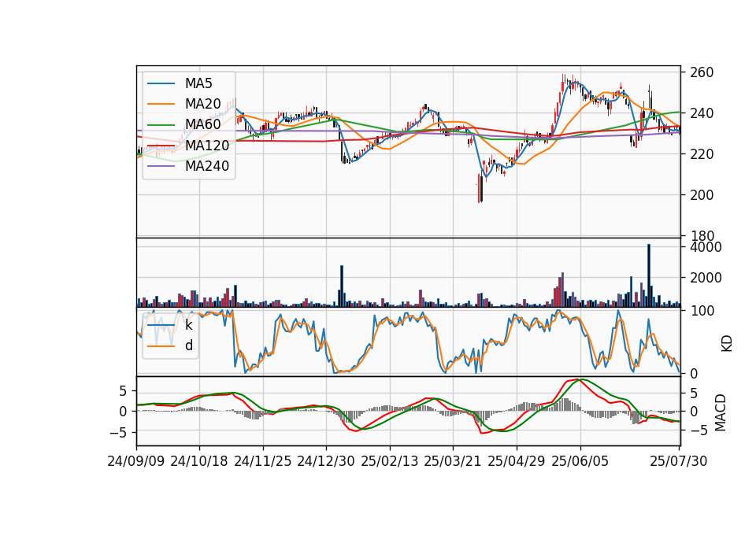The image size is (756, 543).
Task: Click the 240 price axis label
Action: (x=702, y=113)
